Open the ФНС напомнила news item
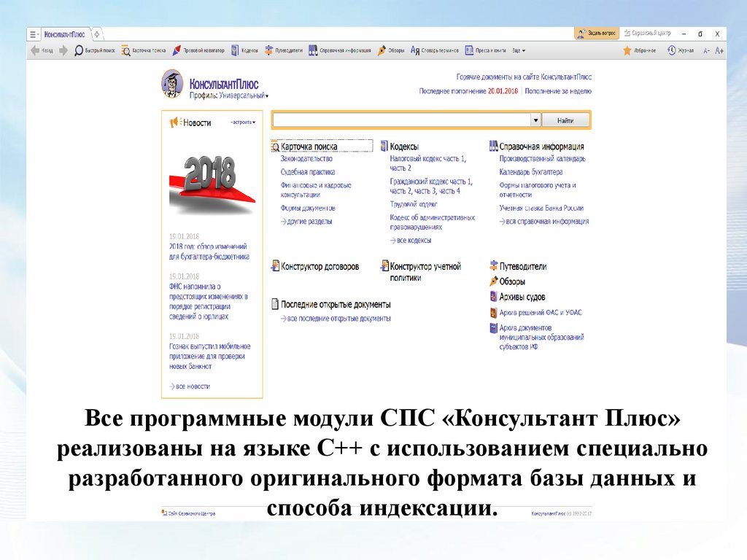Image resolution: width=747 pixels, height=560 pixels. click(x=208, y=301)
